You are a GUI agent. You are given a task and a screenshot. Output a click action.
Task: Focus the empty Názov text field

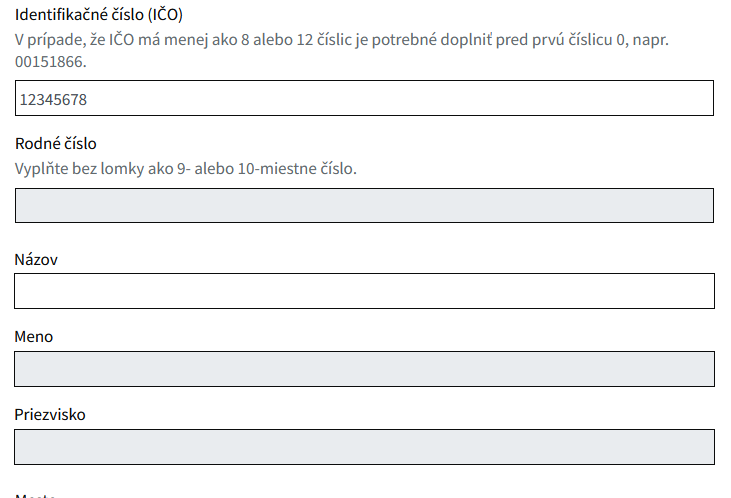tap(364, 291)
